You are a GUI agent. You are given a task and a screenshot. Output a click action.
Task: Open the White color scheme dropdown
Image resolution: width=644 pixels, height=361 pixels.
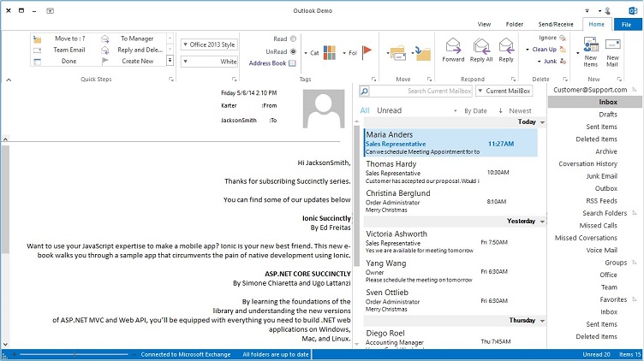tap(209, 62)
